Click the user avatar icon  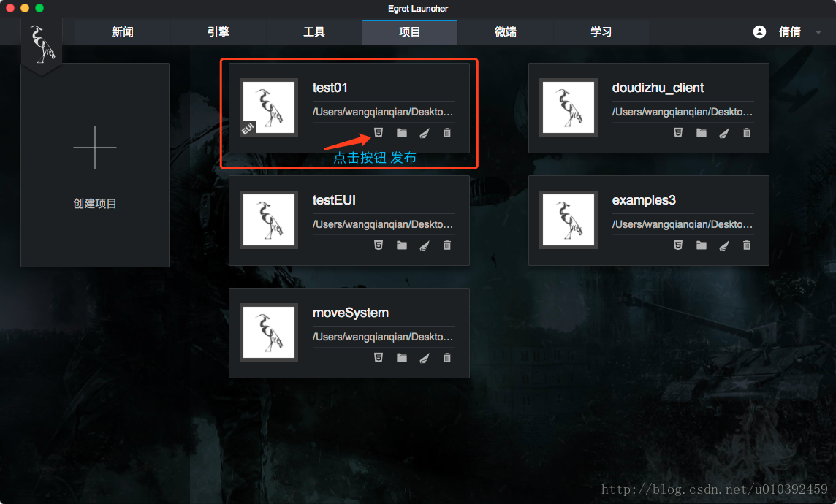(760, 32)
